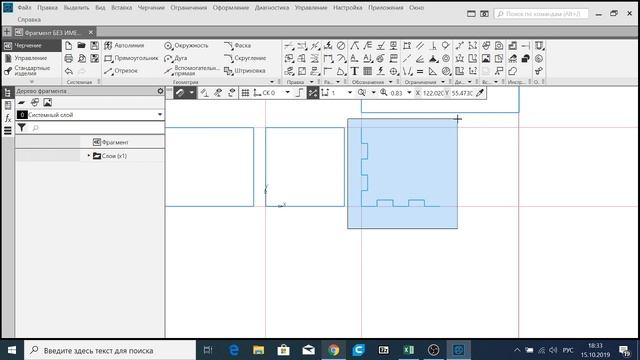This screenshot has width=640, height=360.
Task: Select the Фаска tool
Action: 238,46
